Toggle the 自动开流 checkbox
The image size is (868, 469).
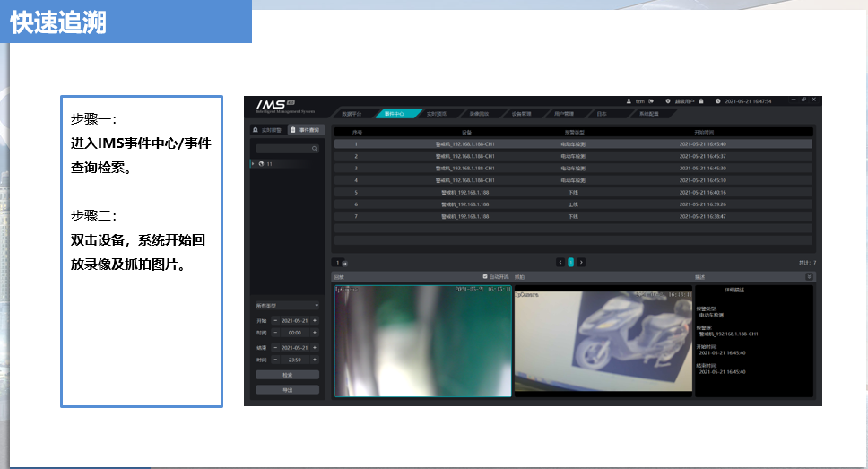485,276
